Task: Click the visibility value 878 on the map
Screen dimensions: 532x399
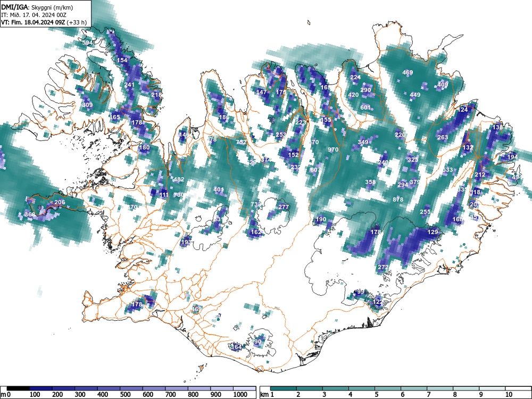Action: pos(398,199)
